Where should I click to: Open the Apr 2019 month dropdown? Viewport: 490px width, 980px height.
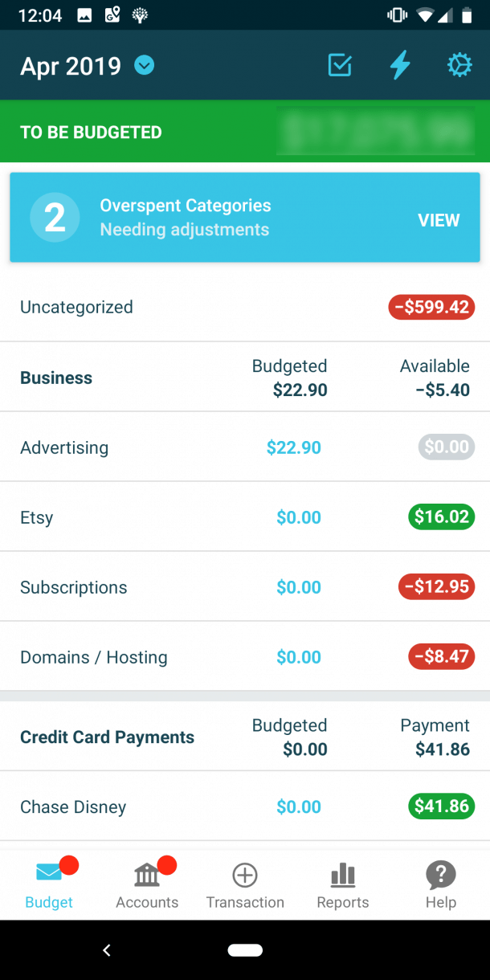[144, 65]
